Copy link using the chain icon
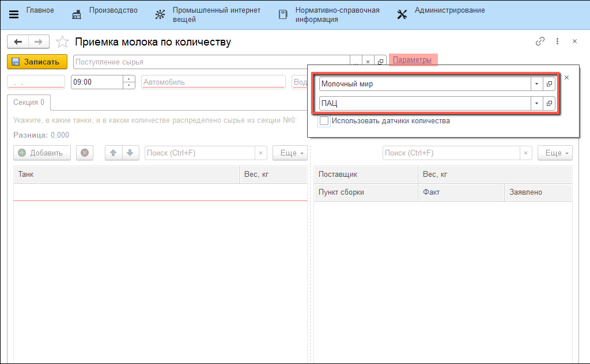The image size is (590, 364). 540,41
